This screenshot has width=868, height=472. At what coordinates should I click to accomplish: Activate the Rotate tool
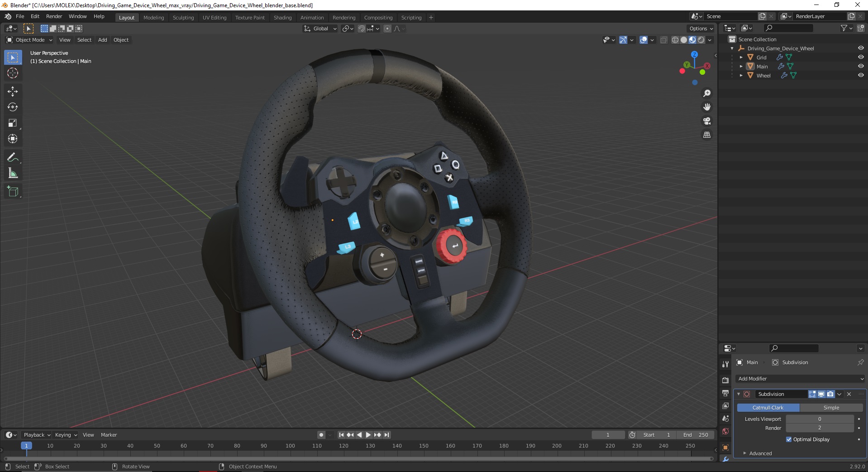13,107
